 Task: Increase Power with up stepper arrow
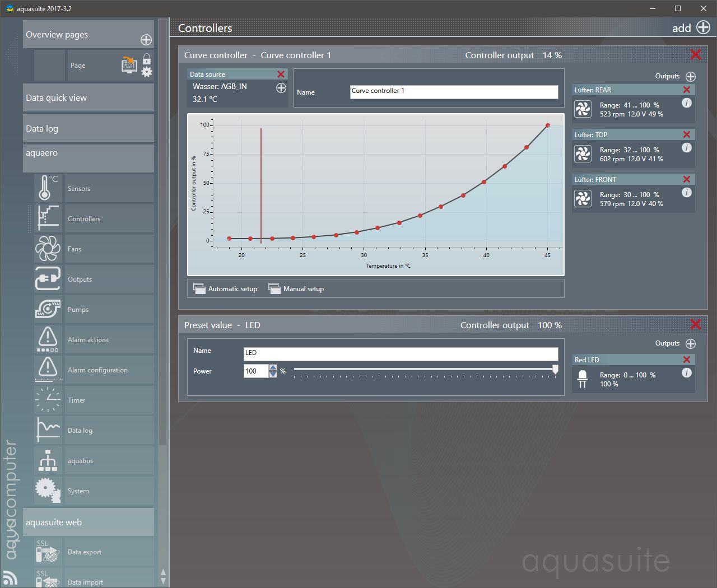coord(273,367)
